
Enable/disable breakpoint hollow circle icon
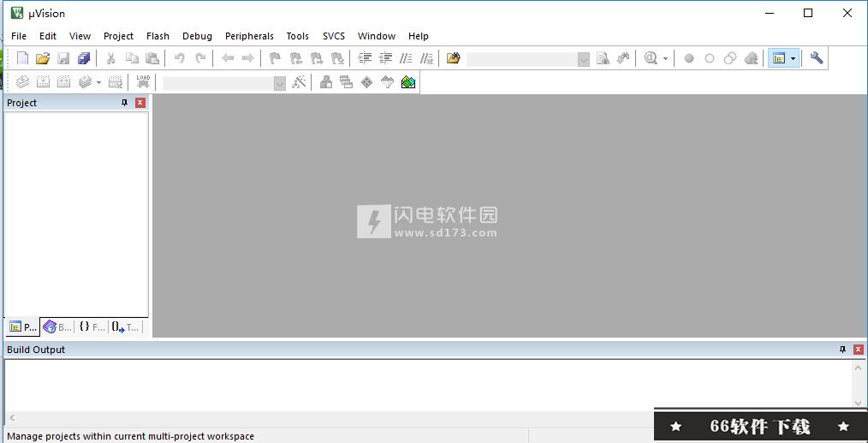709,58
